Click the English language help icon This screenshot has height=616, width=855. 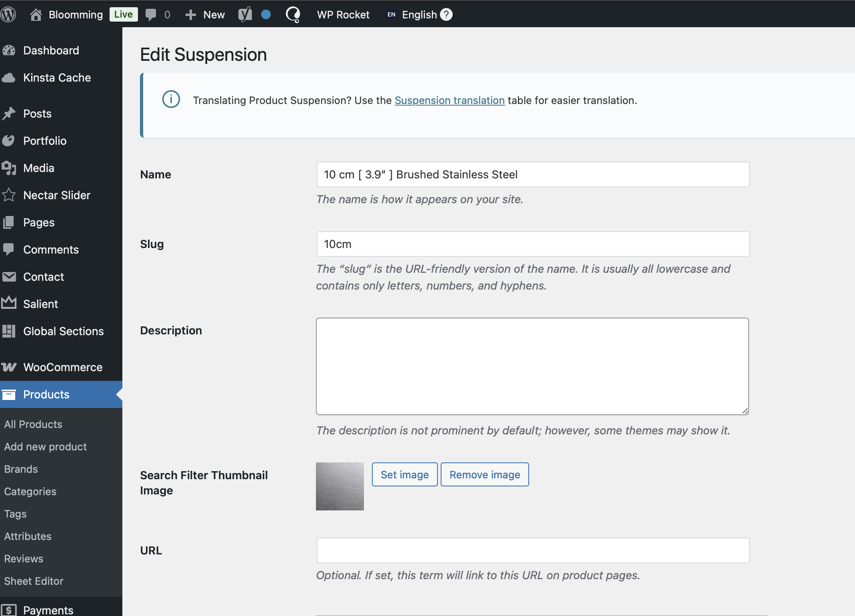pos(446,15)
